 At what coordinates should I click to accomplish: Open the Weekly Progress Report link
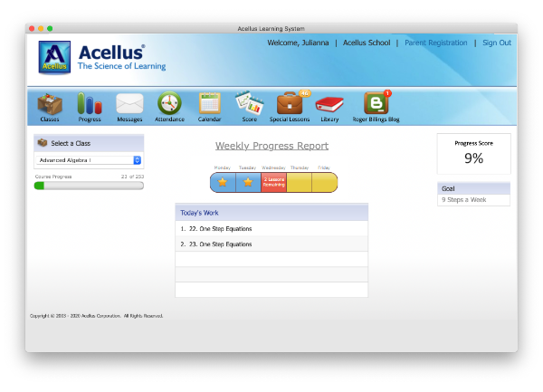coord(271,146)
